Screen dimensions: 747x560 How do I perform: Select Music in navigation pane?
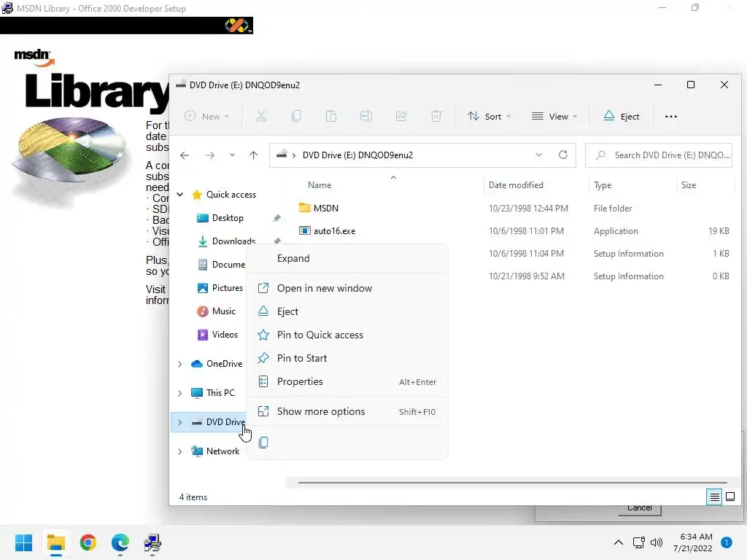(223, 311)
